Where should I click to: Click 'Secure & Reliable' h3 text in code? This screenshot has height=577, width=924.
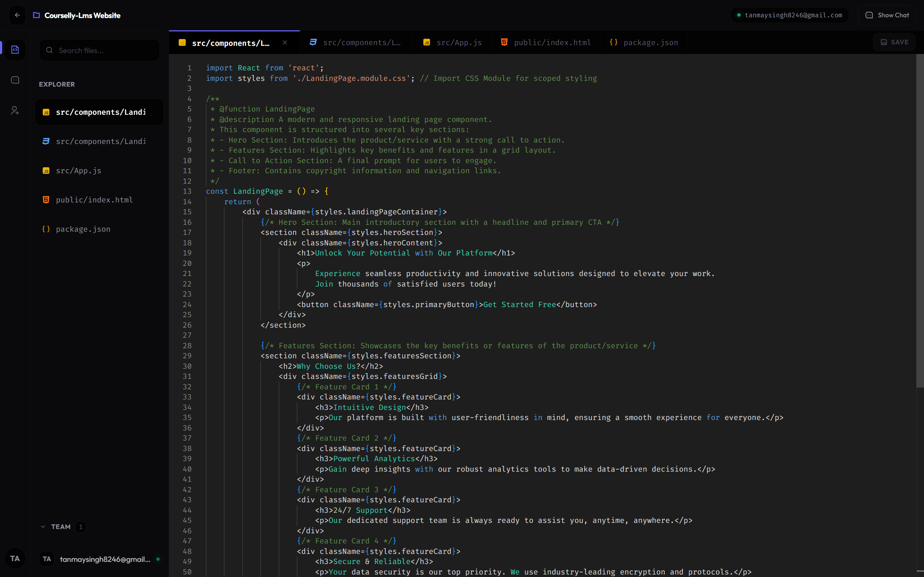point(372,561)
